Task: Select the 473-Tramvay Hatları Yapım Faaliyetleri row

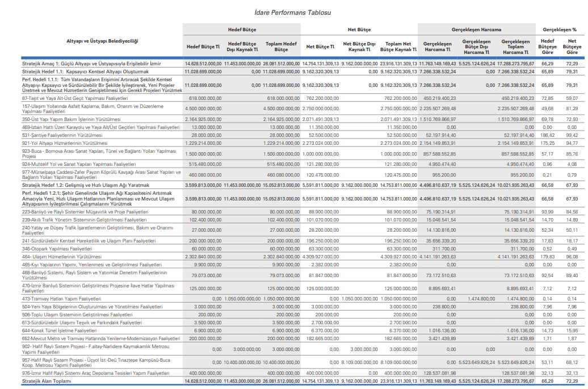Action: pyautogui.click(x=61, y=298)
